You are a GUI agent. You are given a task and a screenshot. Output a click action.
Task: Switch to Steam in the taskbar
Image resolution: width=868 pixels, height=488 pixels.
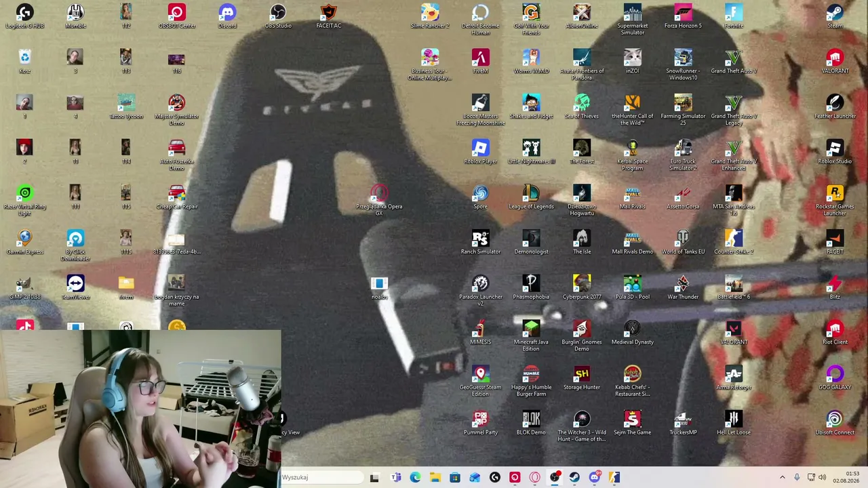[x=574, y=477]
